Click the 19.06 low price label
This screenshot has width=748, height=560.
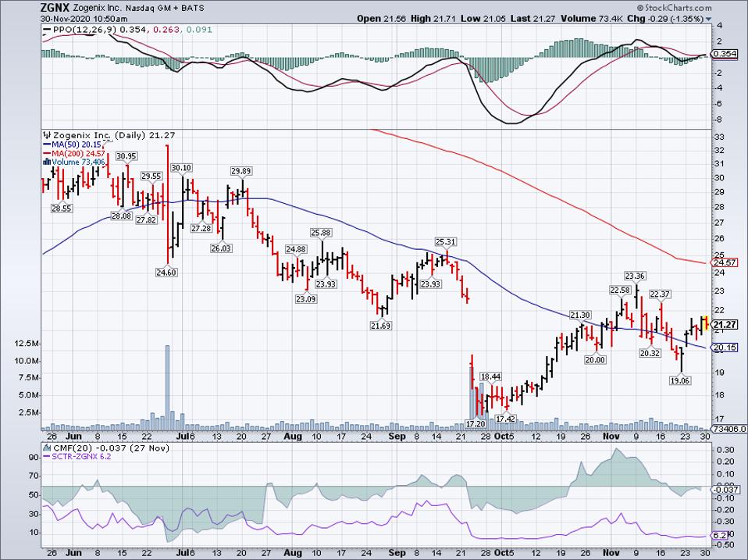pyautogui.click(x=680, y=380)
